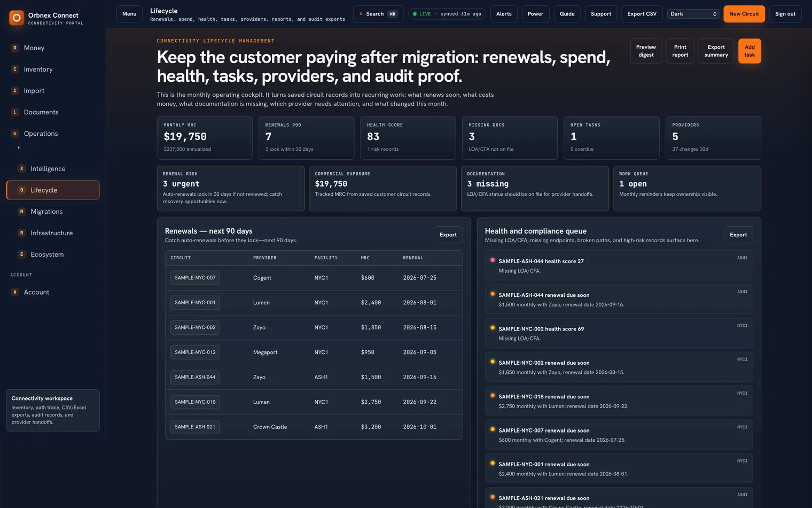Click the L badge icon beside Documents
The width and height of the screenshot is (812, 508).
15,112
